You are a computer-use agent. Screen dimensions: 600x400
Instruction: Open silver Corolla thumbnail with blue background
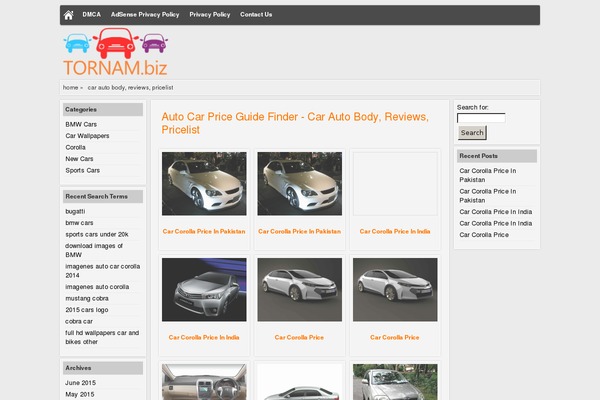pos(204,290)
